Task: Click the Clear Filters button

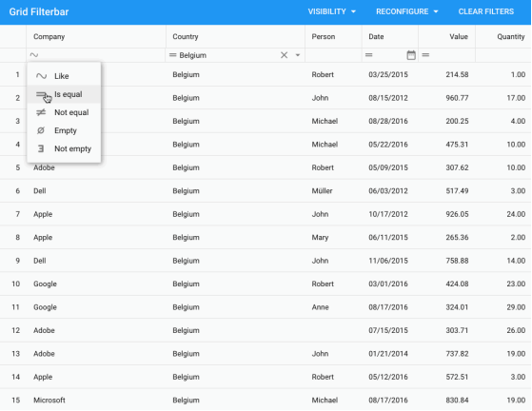Action: coord(486,11)
